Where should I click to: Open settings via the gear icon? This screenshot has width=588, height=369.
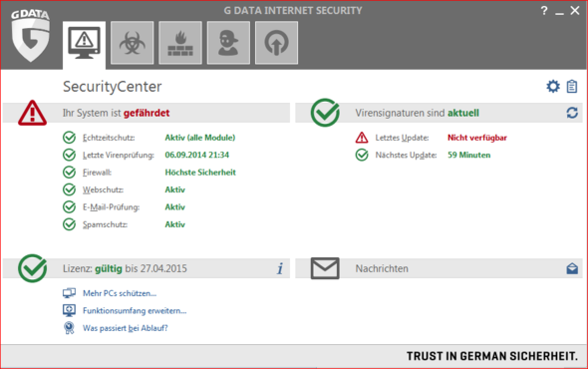[x=553, y=87]
